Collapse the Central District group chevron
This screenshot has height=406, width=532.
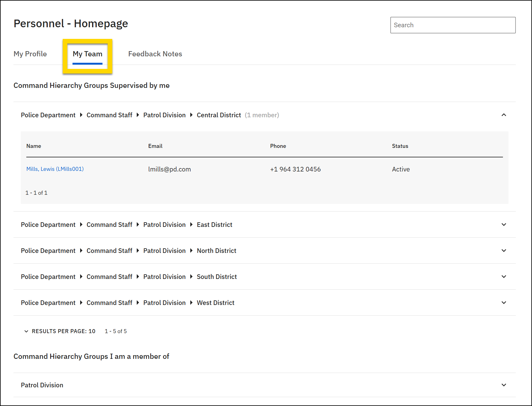[504, 115]
